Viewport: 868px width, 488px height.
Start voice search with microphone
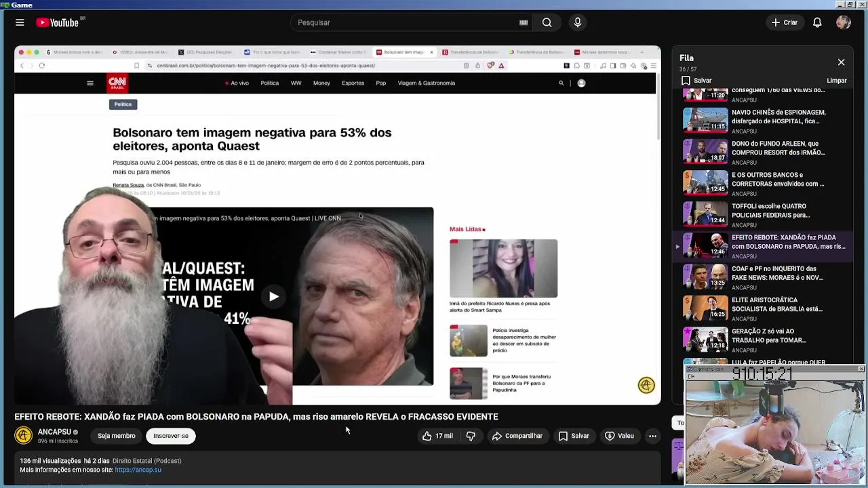point(578,22)
